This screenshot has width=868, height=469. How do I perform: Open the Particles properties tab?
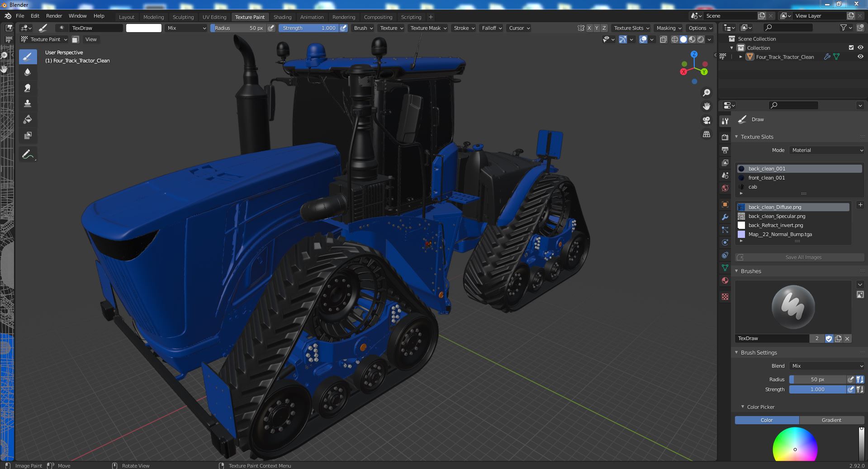725,229
